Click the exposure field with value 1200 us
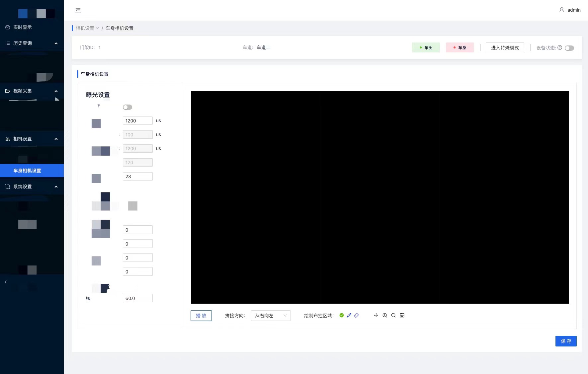The height and width of the screenshot is (374, 588). pos(138,121)
